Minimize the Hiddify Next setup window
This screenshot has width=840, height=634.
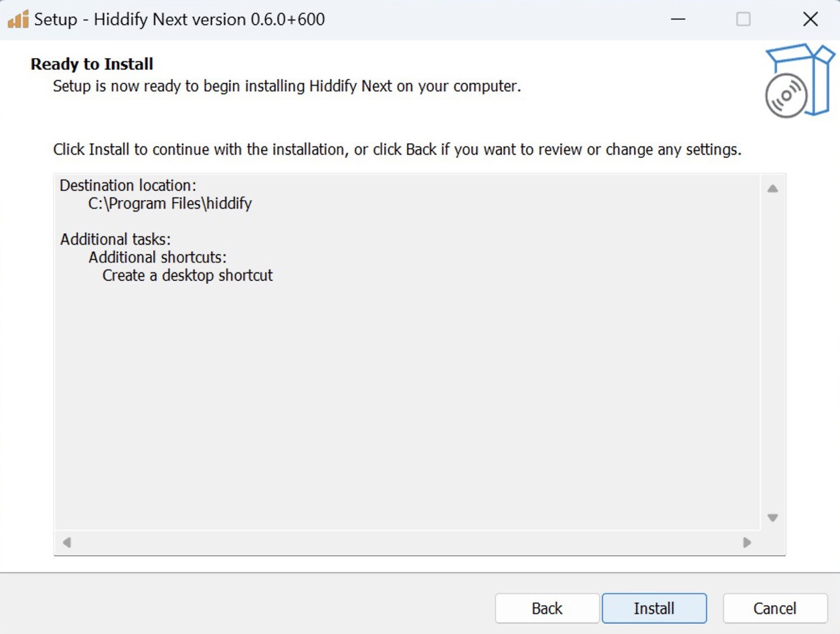[678, 19]
